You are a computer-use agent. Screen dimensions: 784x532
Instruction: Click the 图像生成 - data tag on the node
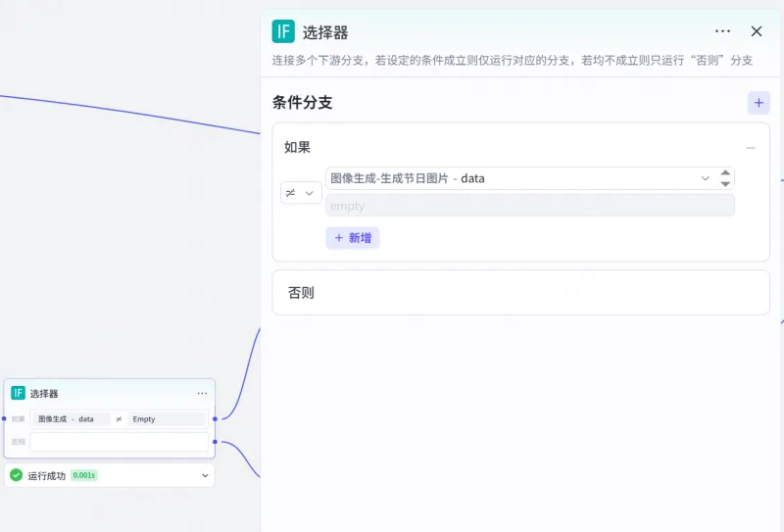[x=67, y=419]
